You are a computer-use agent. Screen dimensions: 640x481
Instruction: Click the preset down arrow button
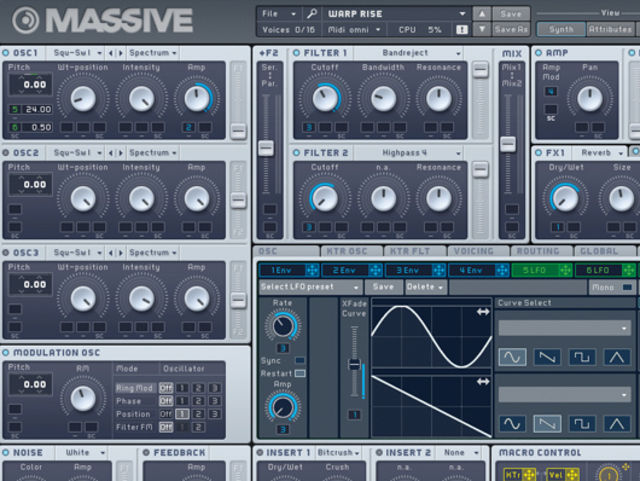(482, 29)
